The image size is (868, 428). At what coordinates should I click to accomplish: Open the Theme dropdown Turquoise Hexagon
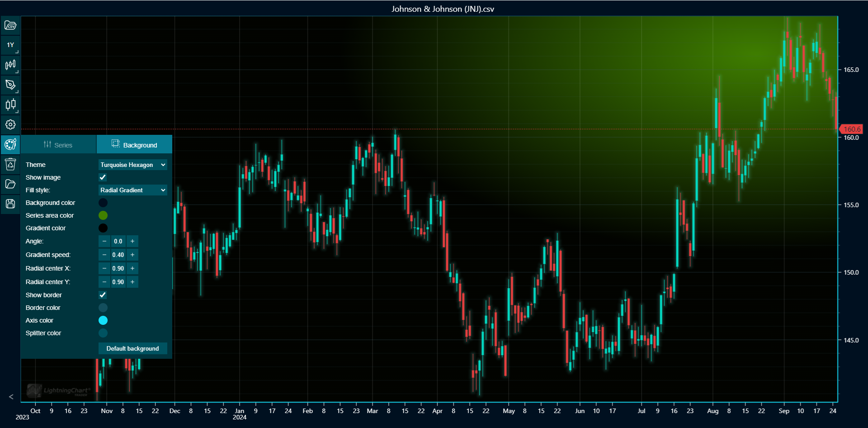[x=133, y=165]
